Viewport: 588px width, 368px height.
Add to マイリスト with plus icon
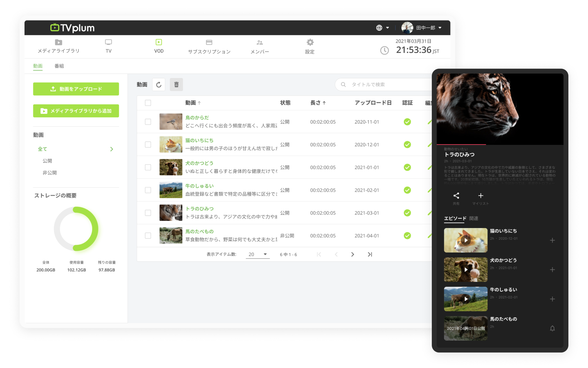pos(481,196)
